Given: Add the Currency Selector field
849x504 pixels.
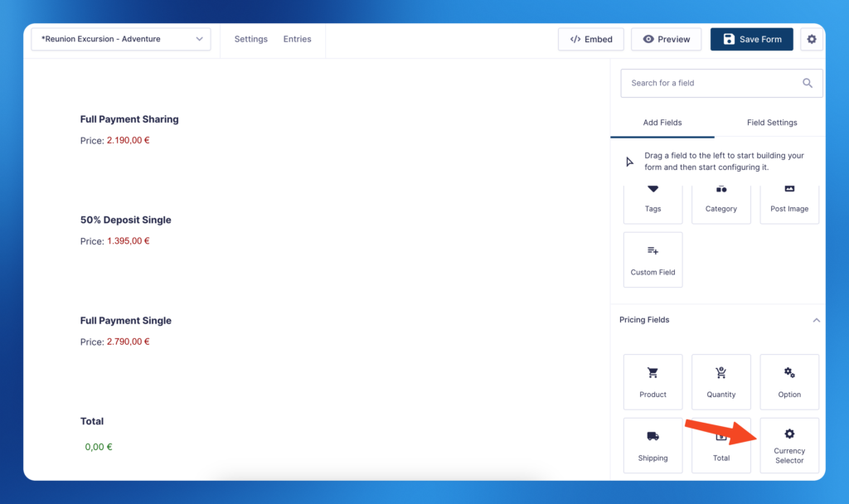Looking at the screenshot, I should pos(789,445).
